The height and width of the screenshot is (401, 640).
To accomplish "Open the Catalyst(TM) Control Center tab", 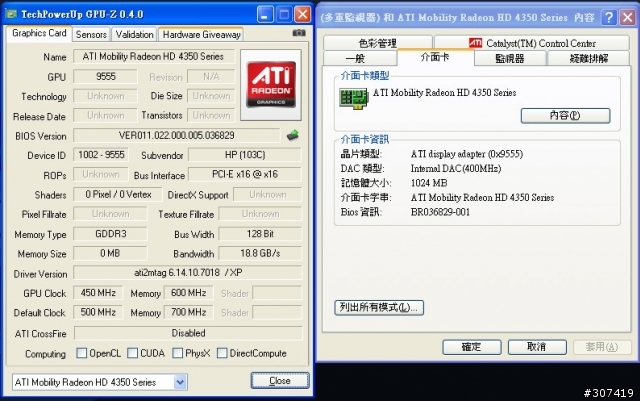I will [x=532, y=43].
